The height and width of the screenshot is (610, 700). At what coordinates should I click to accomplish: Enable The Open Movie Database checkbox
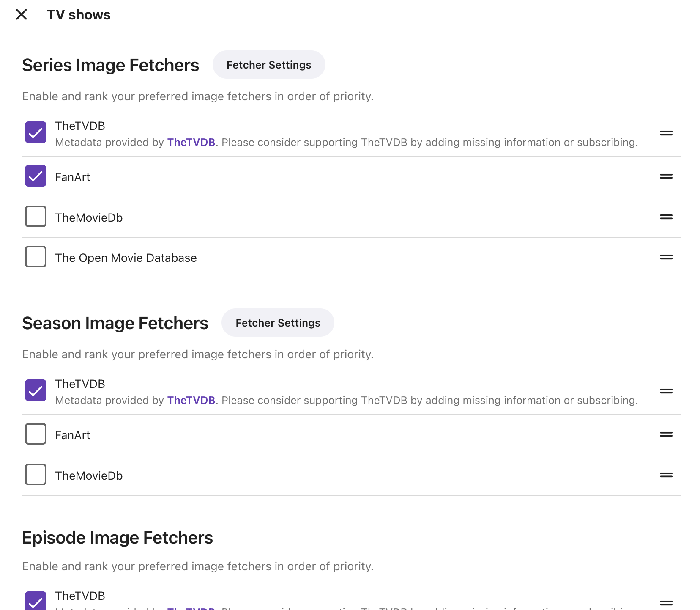pyautogui.click(x=36, y=257)
